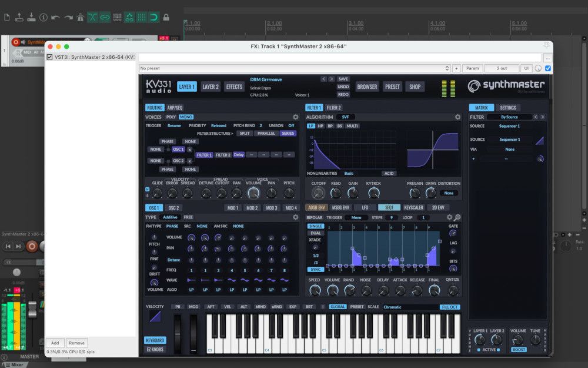Click the redo arrow in REAPER toolbar

[x=68, y=17]
